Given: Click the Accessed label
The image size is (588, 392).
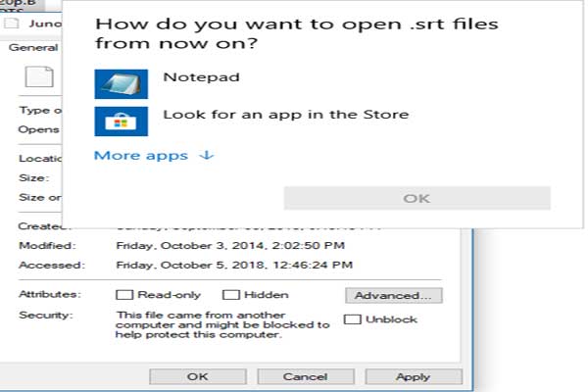Looking at the screenshot, I should click(52, 265).
